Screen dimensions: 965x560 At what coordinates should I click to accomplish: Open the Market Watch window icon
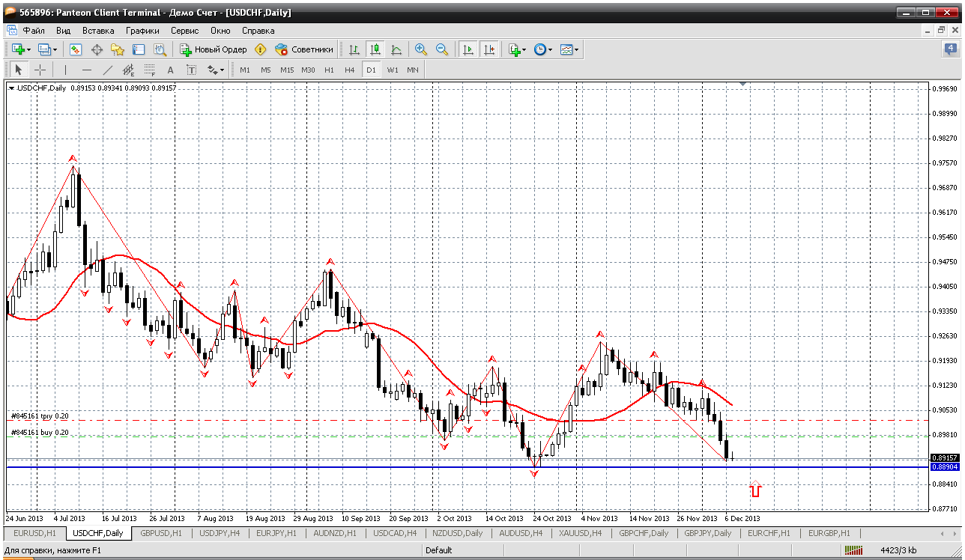click(76, 49)
